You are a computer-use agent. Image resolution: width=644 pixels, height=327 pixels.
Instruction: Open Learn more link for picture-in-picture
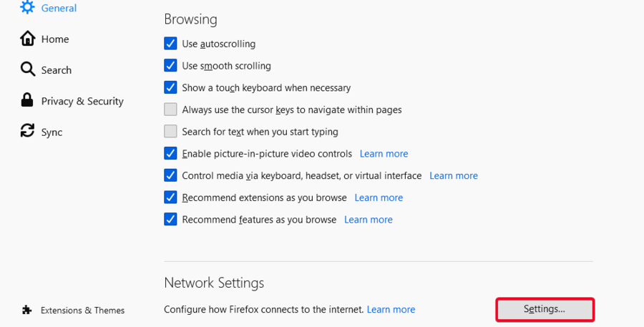[x=384, y=154]
